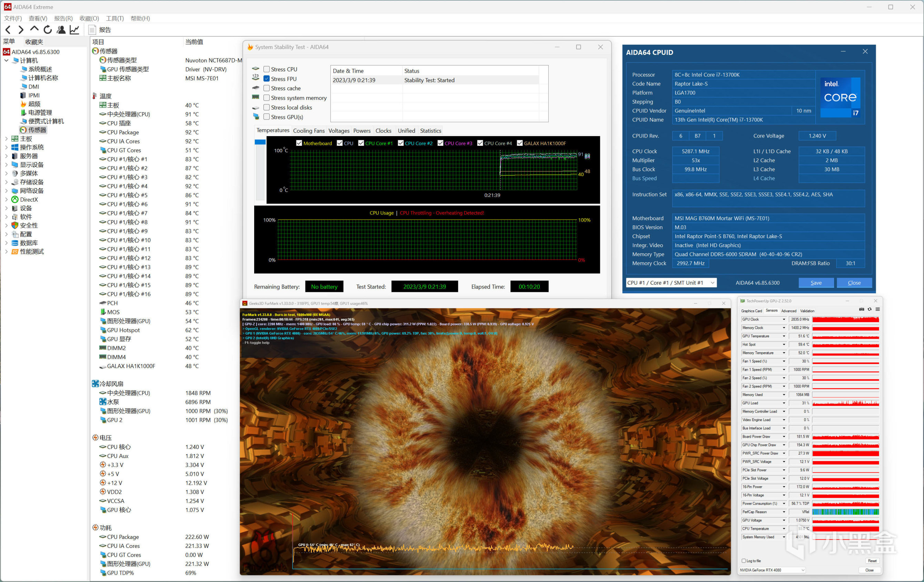This screenshot has width=924, height=582.
Task: Click the Save button in CPUID window
Action: (816, 283)
